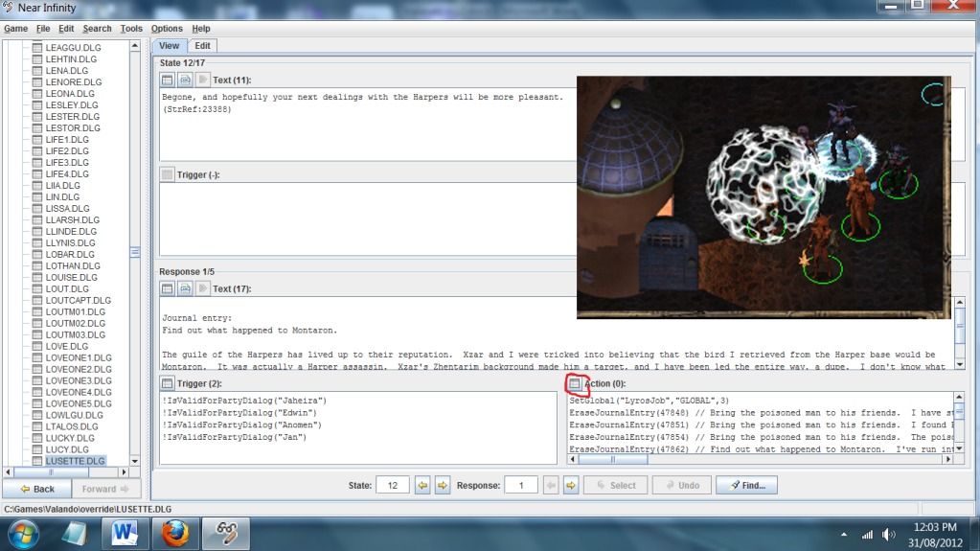Click the first icon beside response Text (17)
Image resolution: width=980 pixels, height=551 pixels.
167,287
